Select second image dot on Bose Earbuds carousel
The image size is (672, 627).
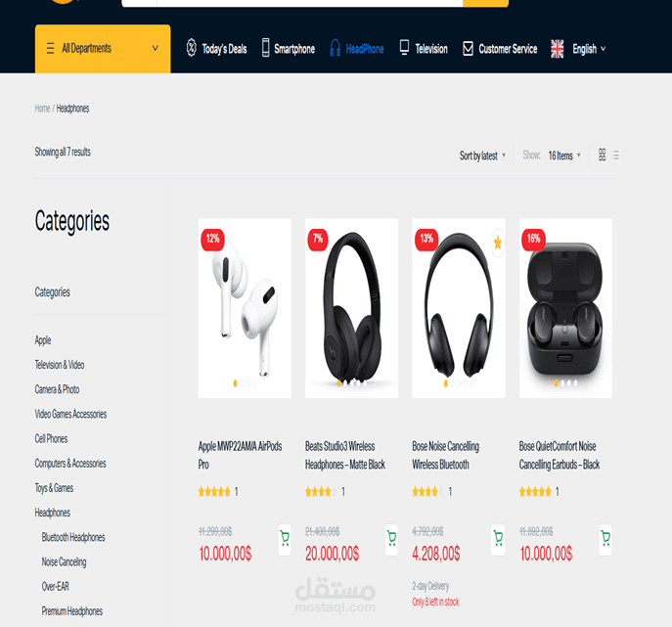point(562,383)
